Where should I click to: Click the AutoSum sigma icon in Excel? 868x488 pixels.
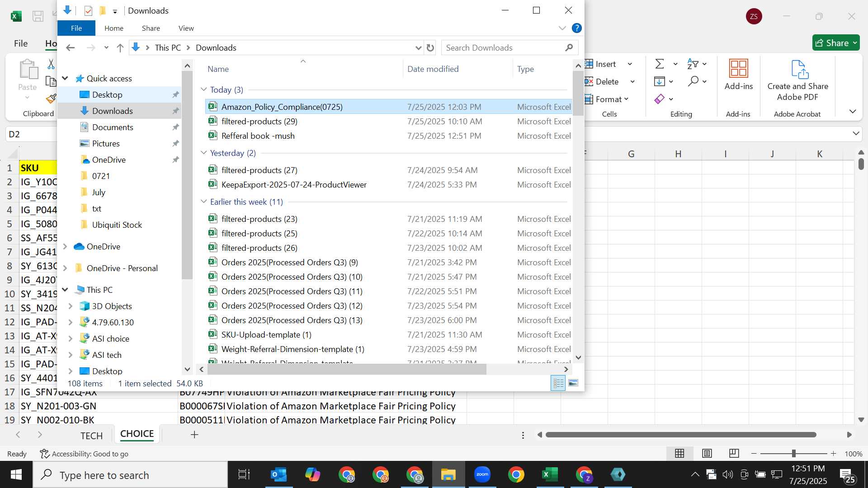(x=660, y=64)
